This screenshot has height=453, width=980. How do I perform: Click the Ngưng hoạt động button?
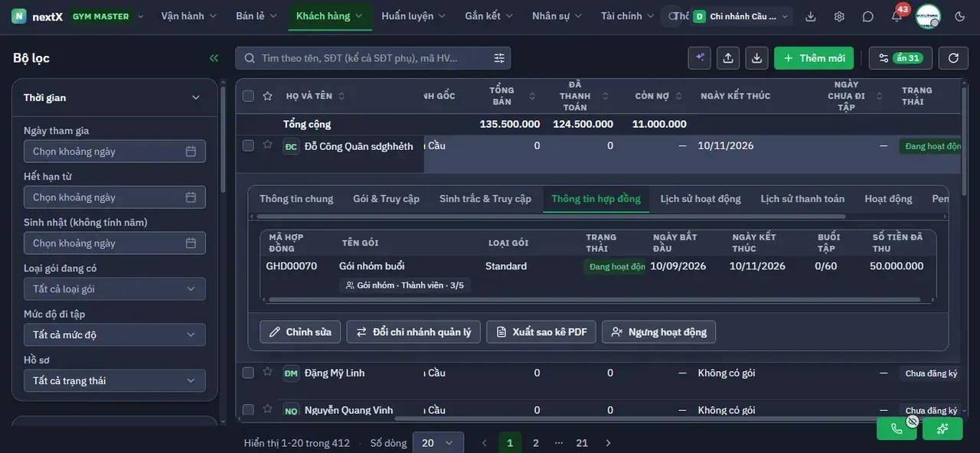[x=659, y=332]
